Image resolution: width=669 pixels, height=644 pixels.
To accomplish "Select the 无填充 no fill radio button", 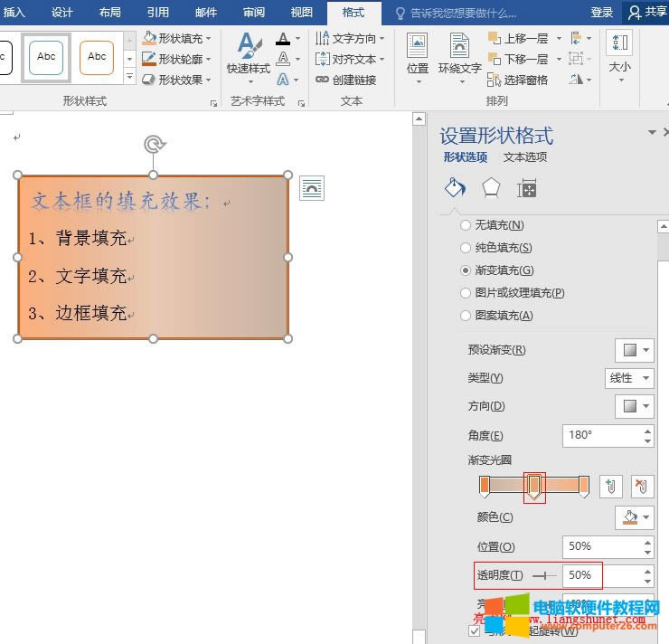I will tap(466, 225).
